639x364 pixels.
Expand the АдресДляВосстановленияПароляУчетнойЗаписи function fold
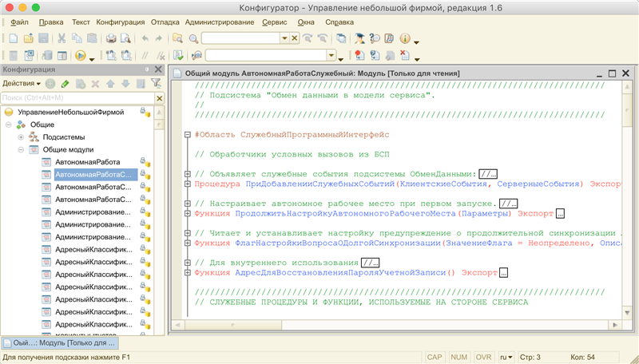(188, 273)
